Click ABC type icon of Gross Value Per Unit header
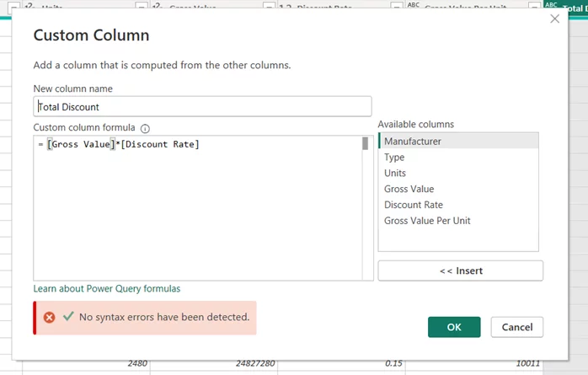This screenshot has width=588, height=375. tap(413, 6)
